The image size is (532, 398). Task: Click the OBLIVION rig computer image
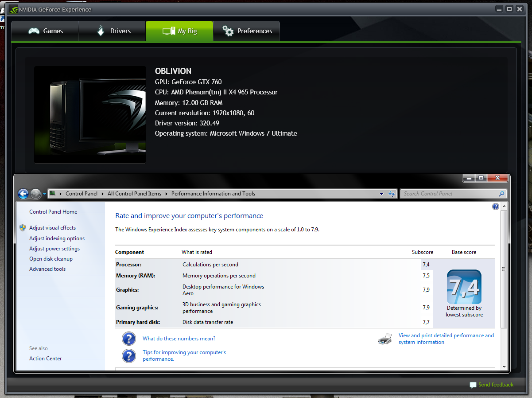90,115
